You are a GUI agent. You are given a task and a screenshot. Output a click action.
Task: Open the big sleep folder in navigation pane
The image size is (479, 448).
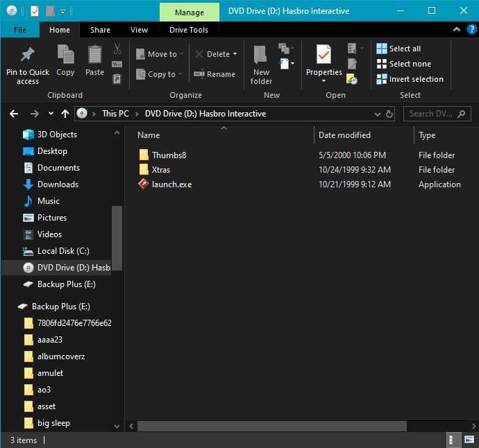click(53, 423)
